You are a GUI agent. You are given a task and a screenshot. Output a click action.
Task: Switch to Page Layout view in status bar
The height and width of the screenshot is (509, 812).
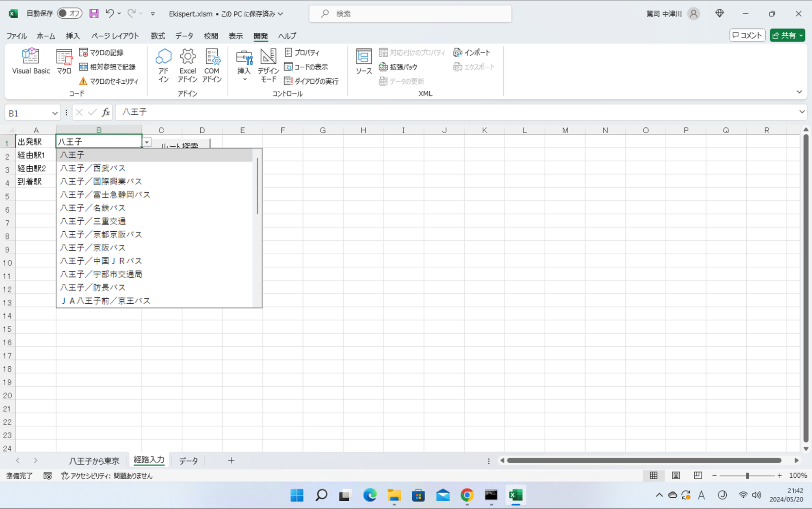[676, 475]
